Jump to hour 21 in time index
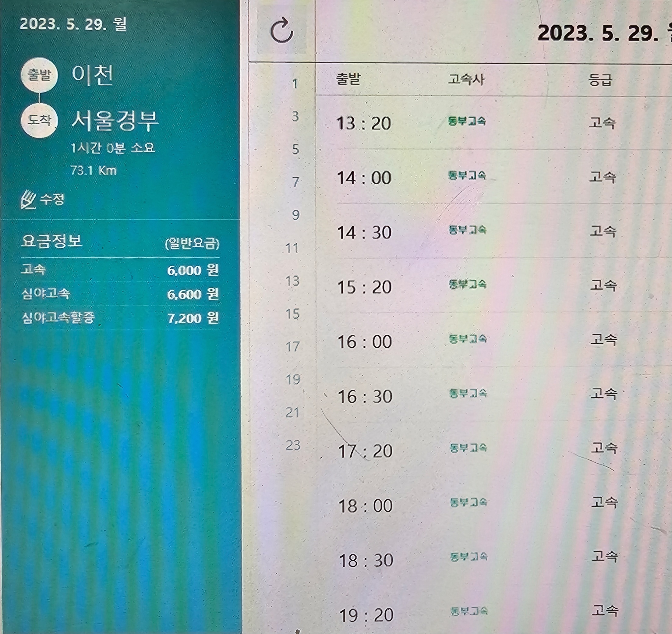The width and height of the screenshot is (672, 634). pos(293,413)
